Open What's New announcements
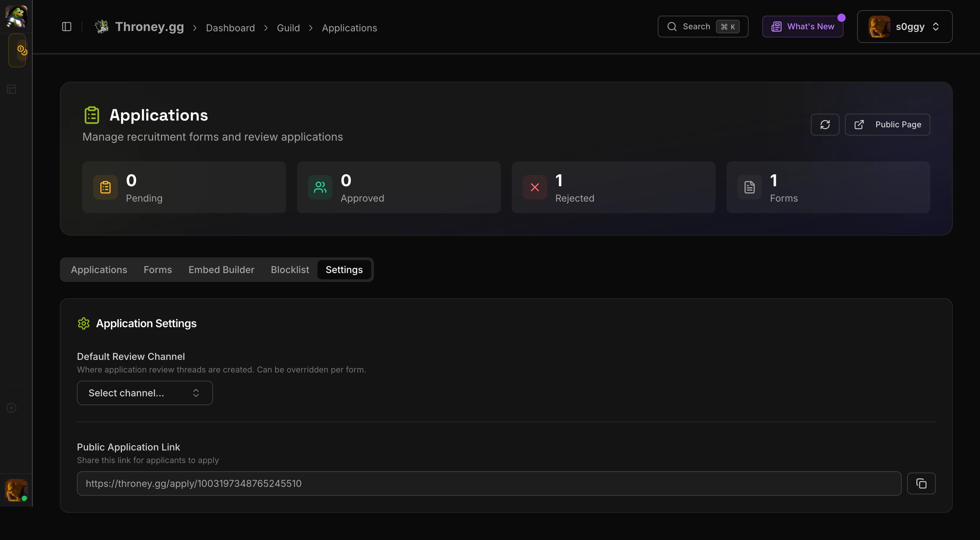 point(803,27)
